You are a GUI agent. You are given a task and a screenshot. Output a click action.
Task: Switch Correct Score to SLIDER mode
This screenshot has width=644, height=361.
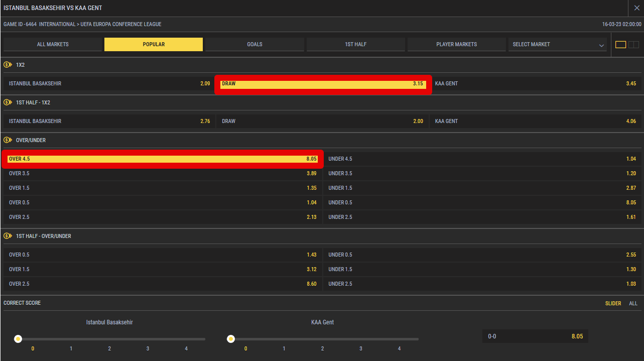tap(613, 303)
